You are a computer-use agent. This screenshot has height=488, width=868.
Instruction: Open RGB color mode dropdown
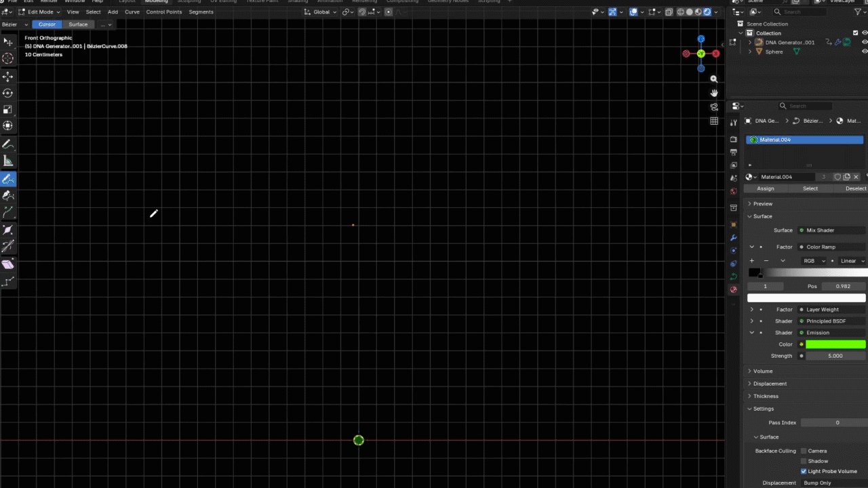(814, 261)
